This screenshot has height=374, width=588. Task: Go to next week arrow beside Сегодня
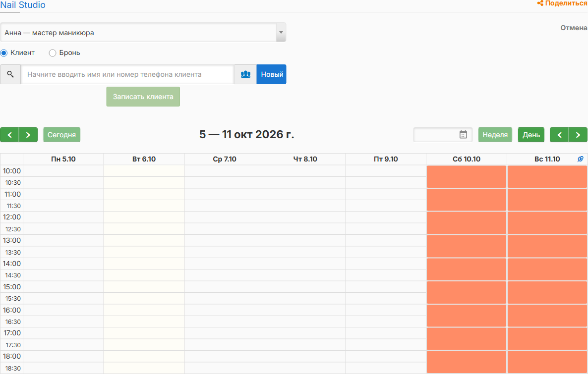click(28, 135)
